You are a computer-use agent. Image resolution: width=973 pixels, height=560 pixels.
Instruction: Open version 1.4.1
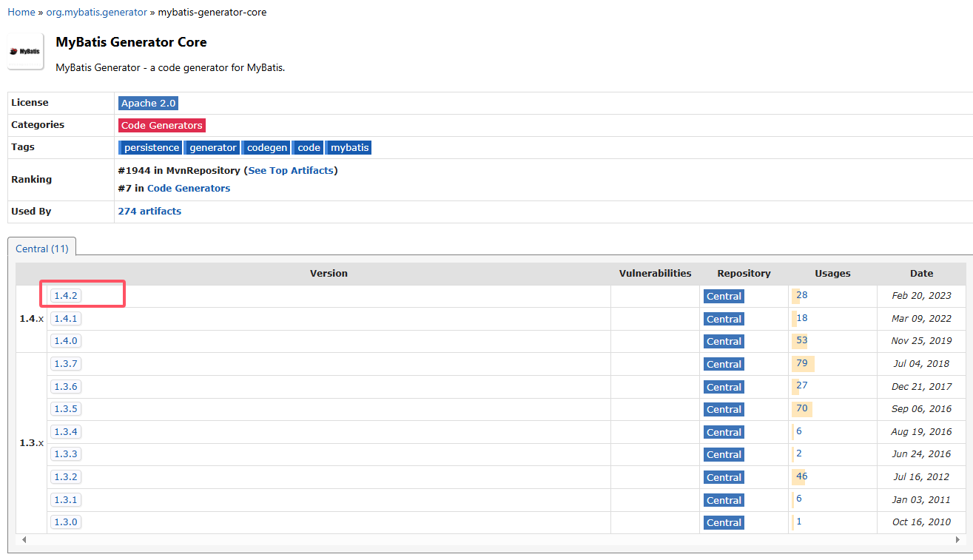coord(66,318)
